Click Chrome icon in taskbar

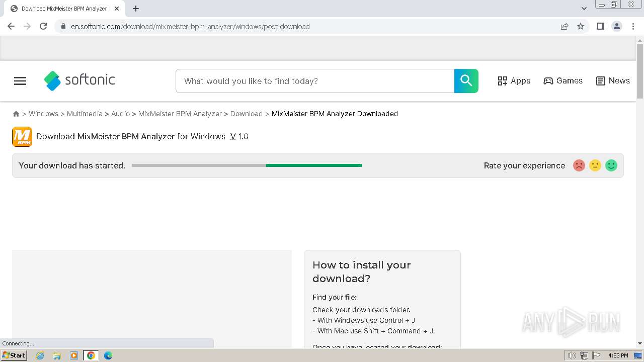click(x=91, y=355)
